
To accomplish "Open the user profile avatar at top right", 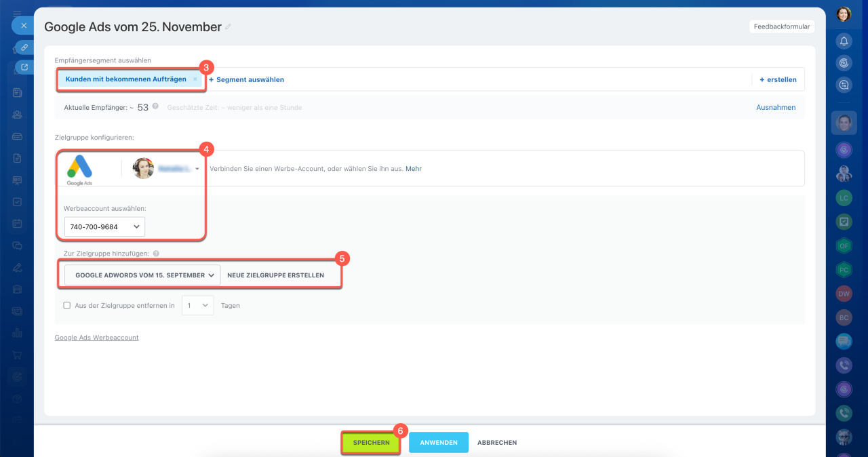I will 844,14.
